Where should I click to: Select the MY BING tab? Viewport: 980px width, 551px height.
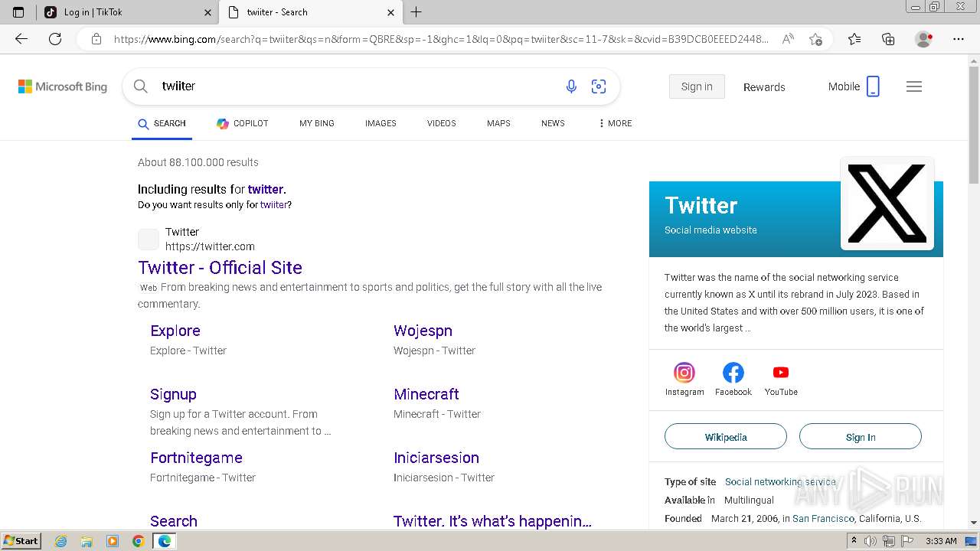click(317, 123)
